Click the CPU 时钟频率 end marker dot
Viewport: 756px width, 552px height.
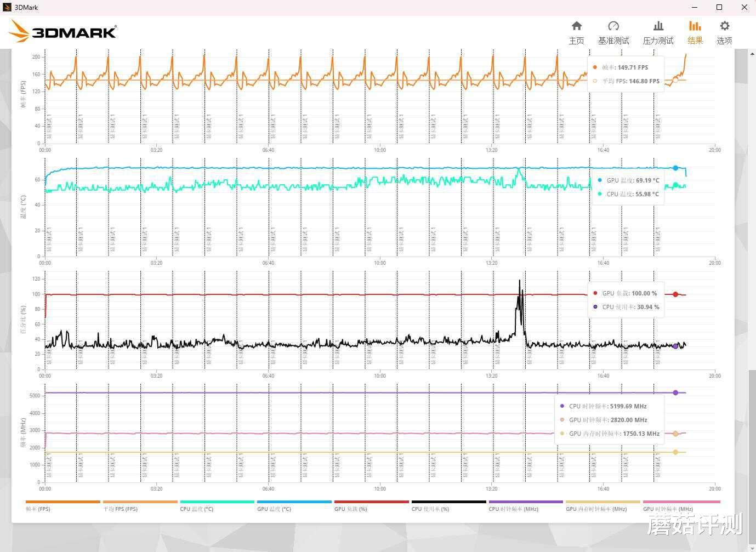[x=675, y=392]
